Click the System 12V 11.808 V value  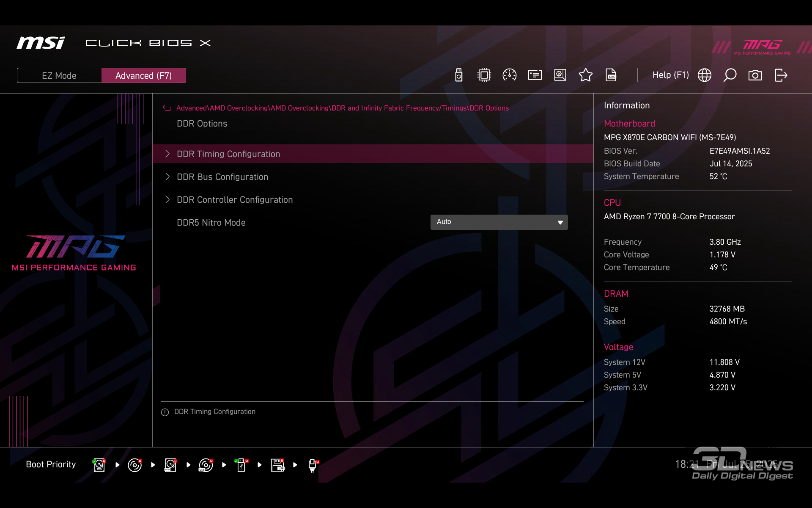pos(724,362)
